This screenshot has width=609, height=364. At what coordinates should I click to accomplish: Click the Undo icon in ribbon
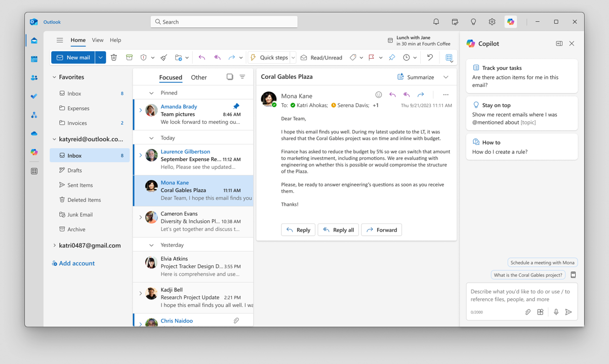[x=430, y=58]
